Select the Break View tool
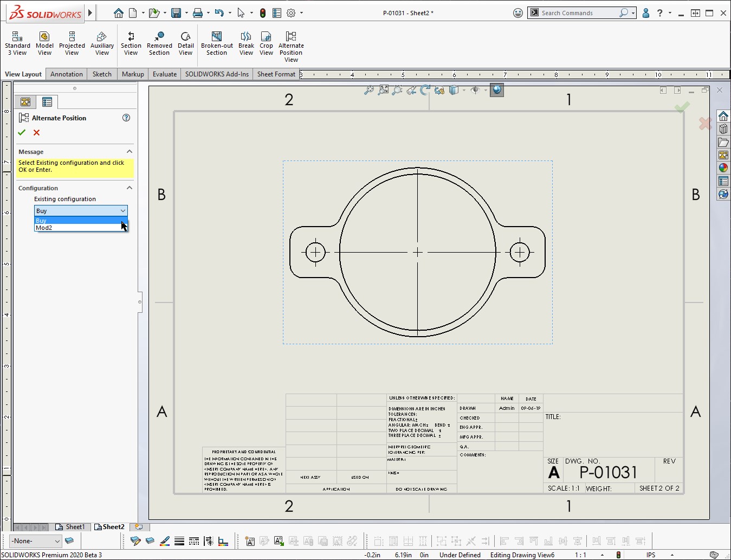 click(246, 43)
